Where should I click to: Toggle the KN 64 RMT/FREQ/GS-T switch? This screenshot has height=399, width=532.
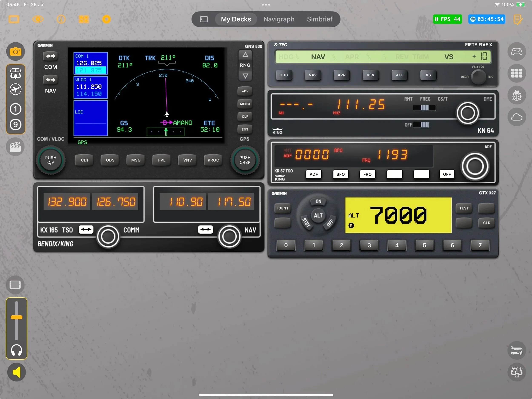point(424,108)
